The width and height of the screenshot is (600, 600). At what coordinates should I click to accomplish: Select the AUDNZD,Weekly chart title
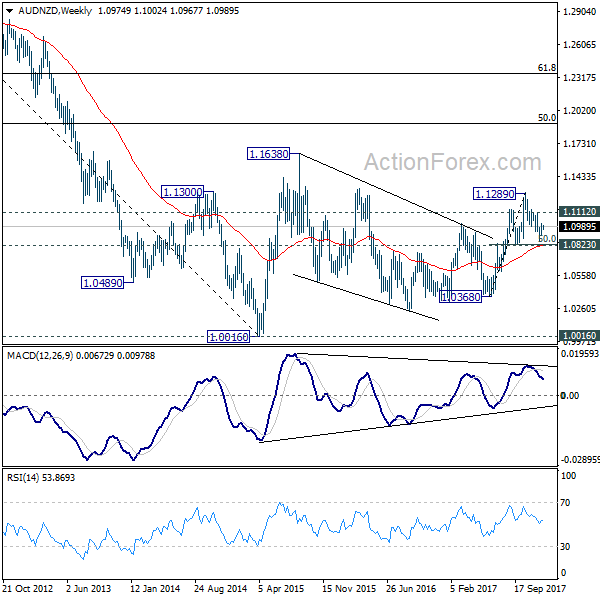(55, 11)
